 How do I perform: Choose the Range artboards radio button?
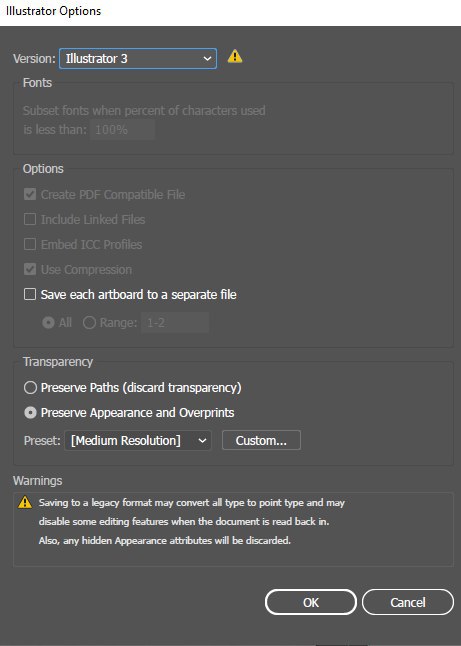click(89, 322)
